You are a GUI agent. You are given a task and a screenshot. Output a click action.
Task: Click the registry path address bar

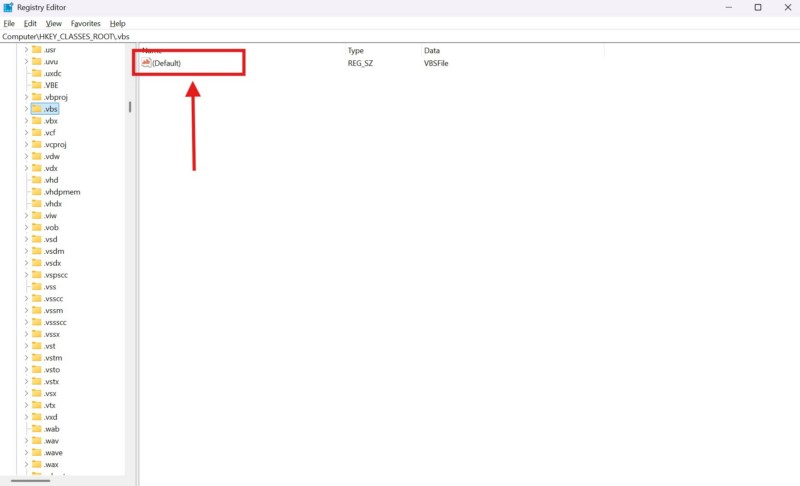(400, 36)
